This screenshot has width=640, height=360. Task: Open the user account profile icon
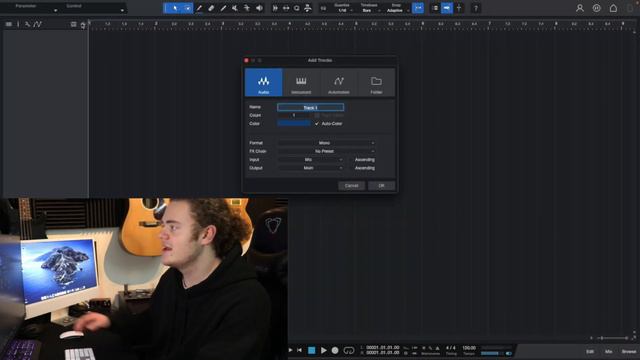coord(580,8)
